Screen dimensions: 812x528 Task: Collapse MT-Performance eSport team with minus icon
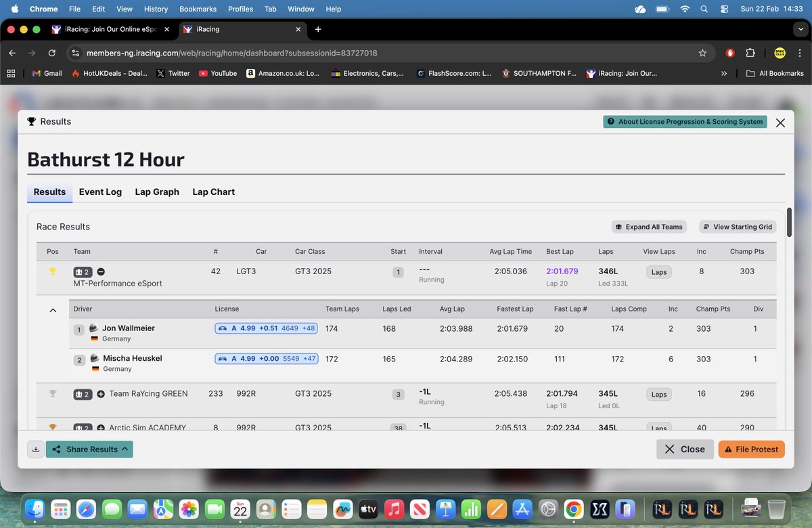(101, 271)
